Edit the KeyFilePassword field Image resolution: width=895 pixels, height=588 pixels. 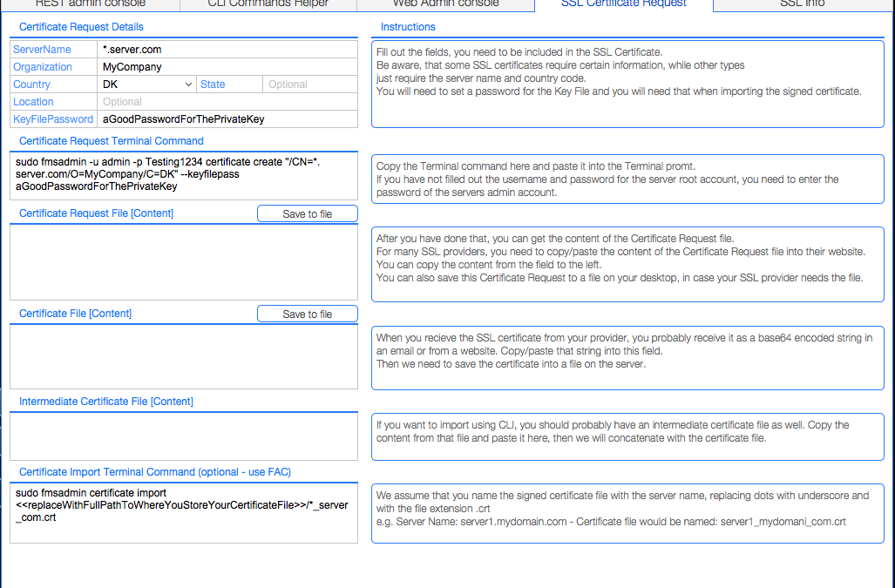tap(227, 119)
